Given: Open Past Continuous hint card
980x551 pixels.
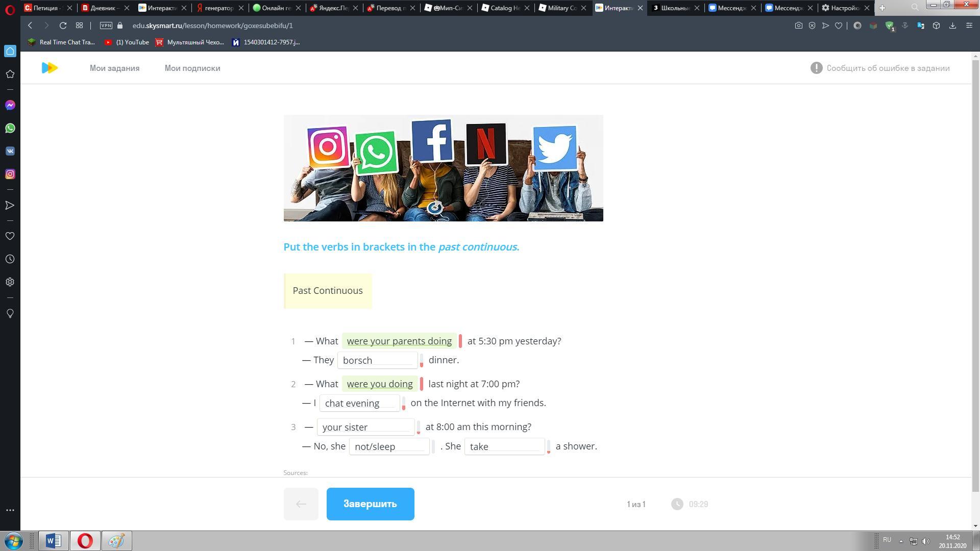Looking at the screenshot, I should coord(328,291).
